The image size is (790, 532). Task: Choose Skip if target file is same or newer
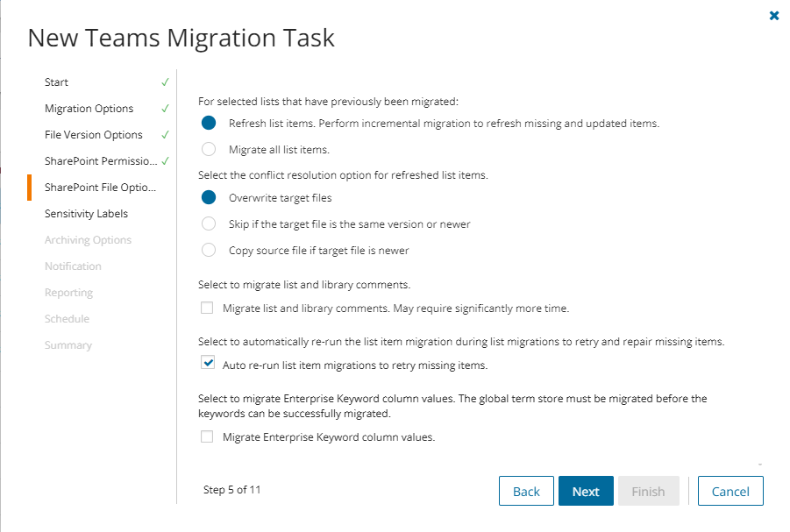209,223
